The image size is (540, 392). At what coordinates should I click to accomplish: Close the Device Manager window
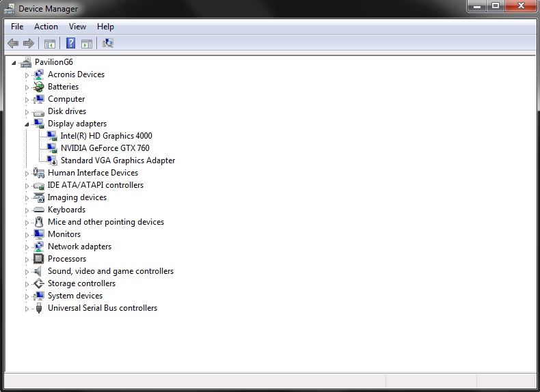coord(520,6)
